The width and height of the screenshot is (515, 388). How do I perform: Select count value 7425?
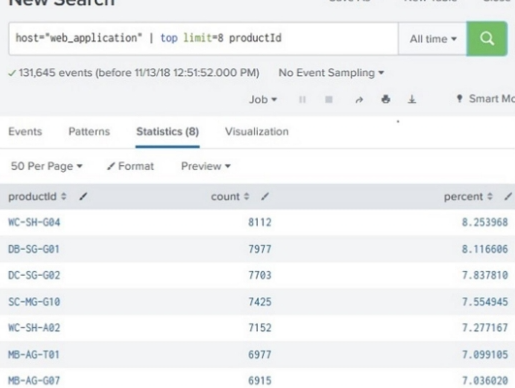tap(260, 302)
